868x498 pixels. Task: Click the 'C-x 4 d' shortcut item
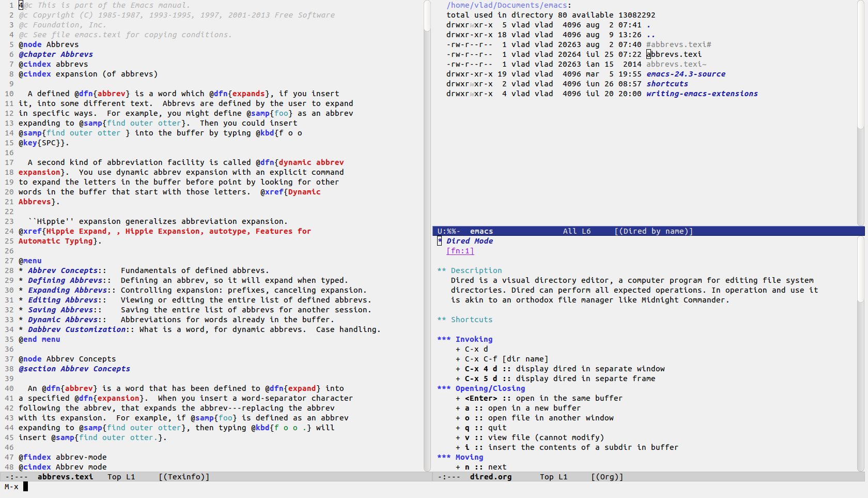coord(560,369)
